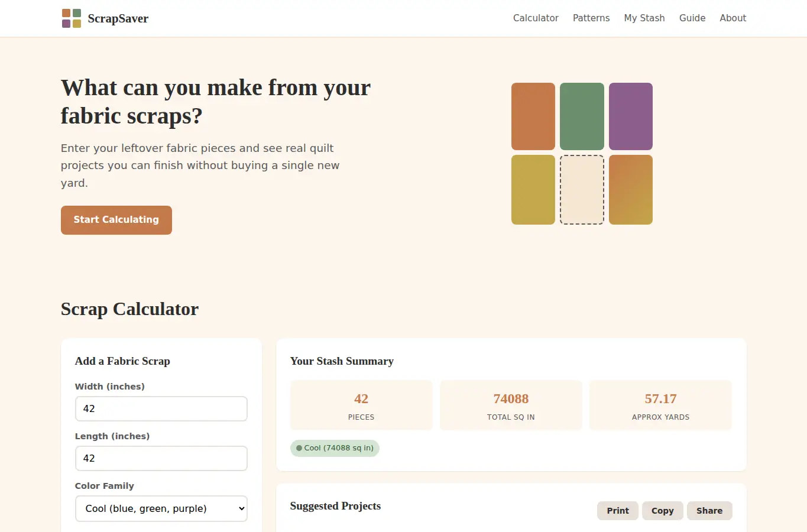Viewport: 807px width, 532px height.
Task: Click the green fabric swatch tile
Action: pos(582,116)
